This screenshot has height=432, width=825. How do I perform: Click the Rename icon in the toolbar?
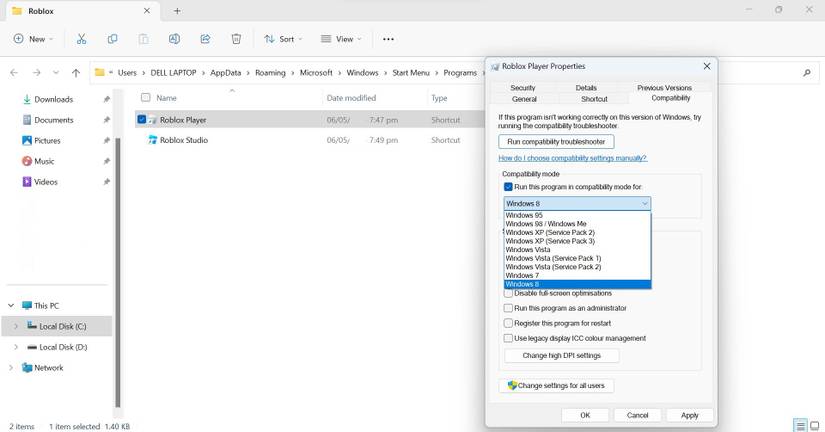[174, 39]
